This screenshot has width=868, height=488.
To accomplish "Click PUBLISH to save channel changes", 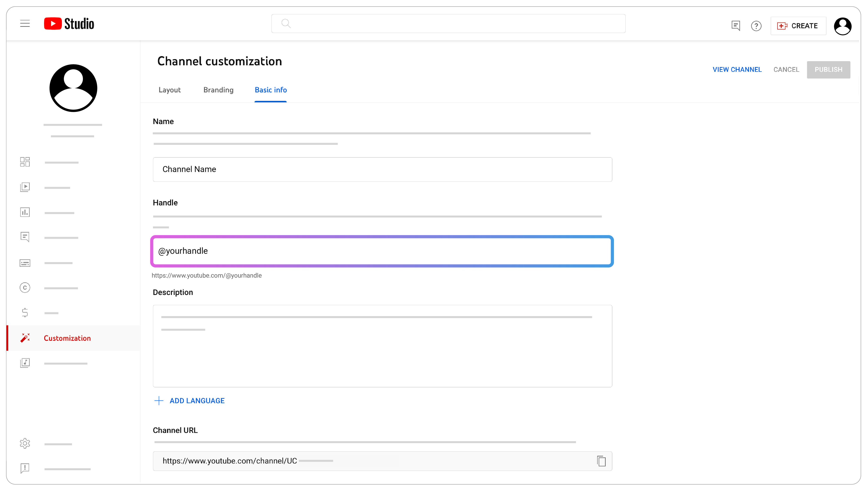I will click(829, 70).
